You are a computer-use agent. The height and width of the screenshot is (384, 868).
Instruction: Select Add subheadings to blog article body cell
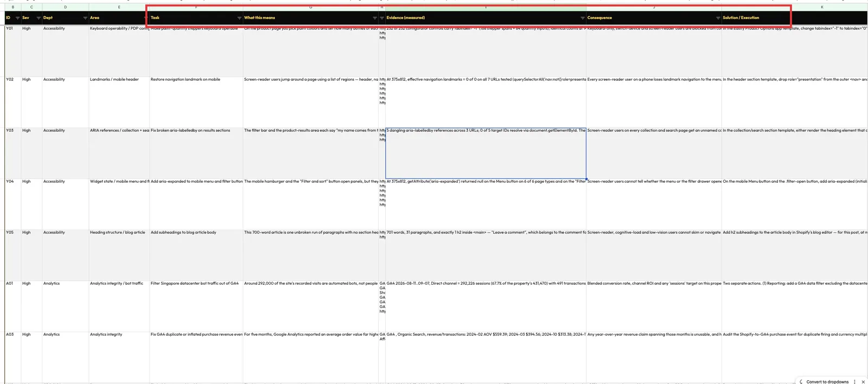tap(196, 255)
